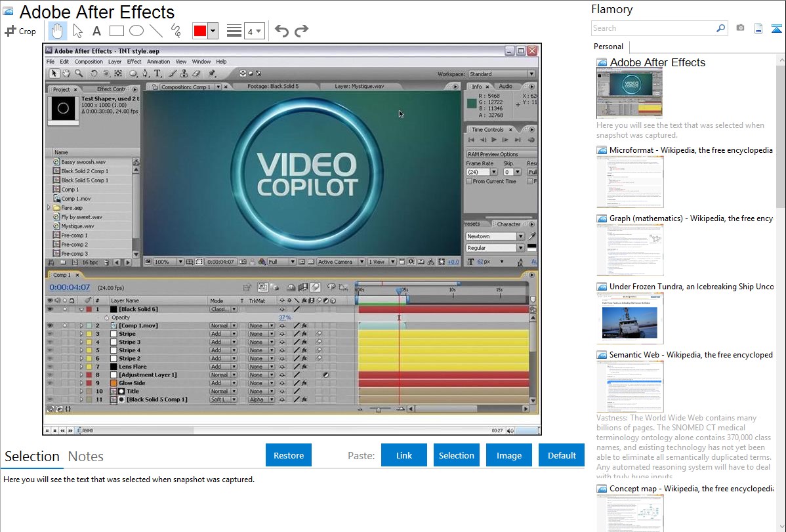Toggle the From Current Time checkbox
Viewport: 786px width, 532px height.
pyautogui.click(x=469, y=182)
